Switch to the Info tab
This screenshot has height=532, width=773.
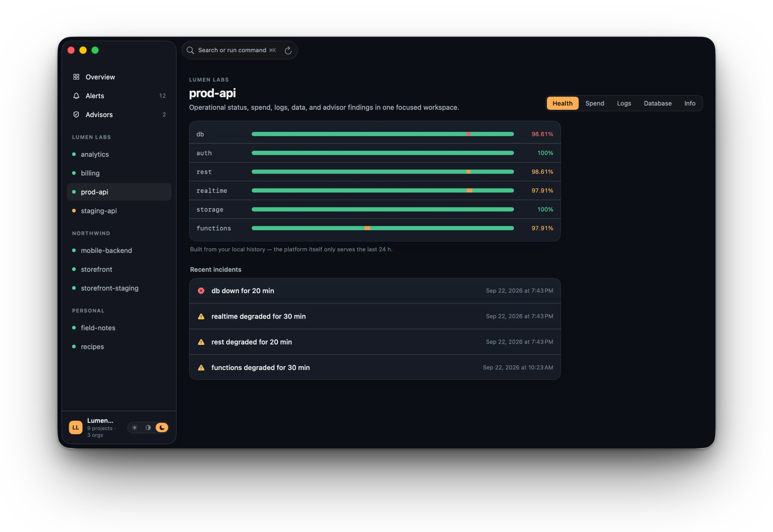(690, 103)
